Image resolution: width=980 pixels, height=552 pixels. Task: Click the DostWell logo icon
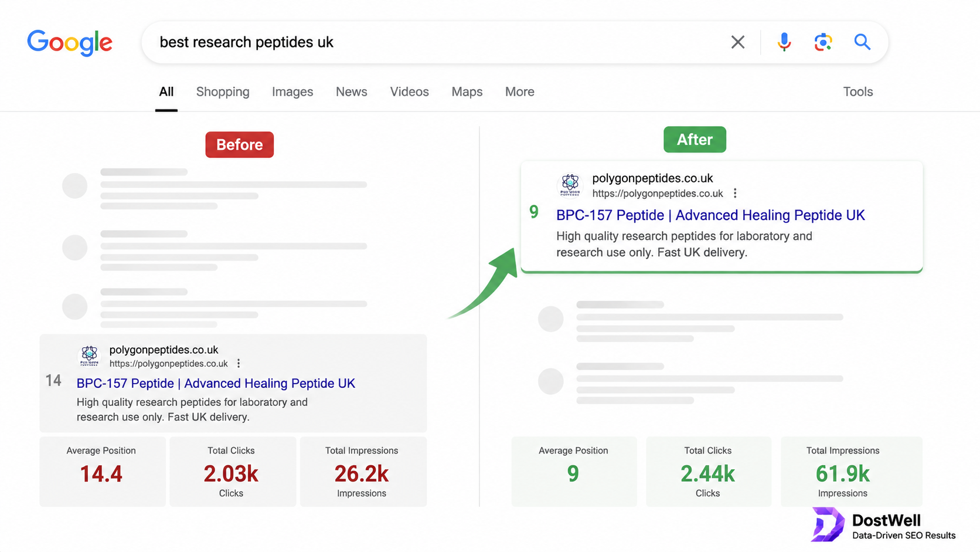coord(828,524)
